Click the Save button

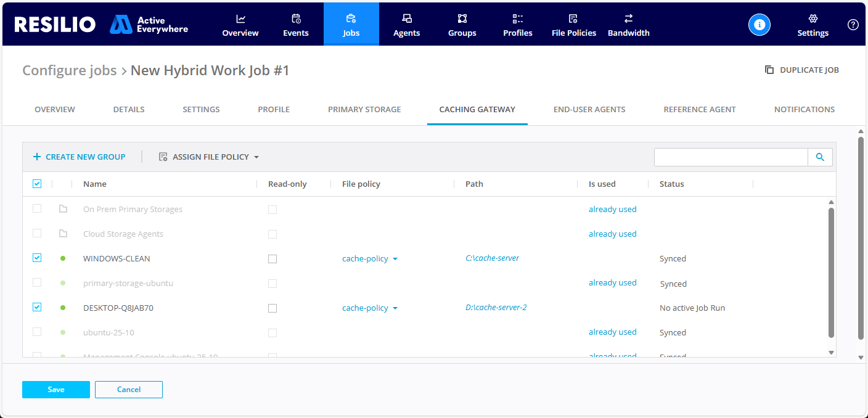(56, 390)
